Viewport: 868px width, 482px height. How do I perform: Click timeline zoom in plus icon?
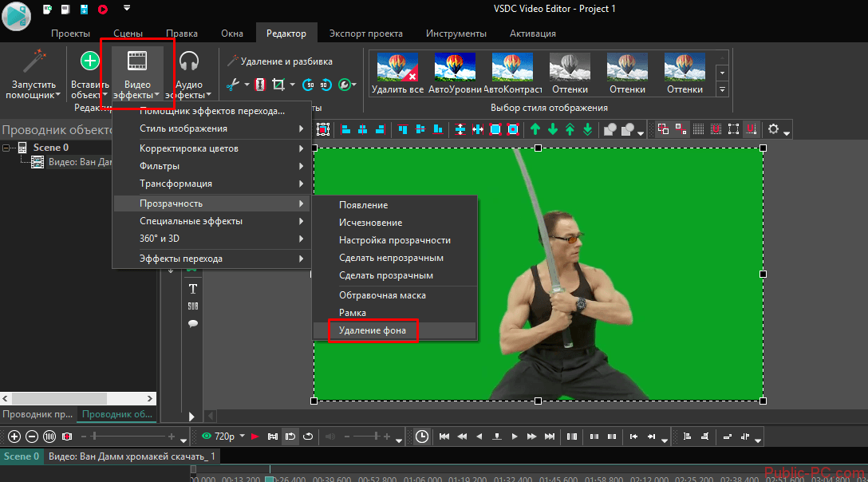[14, 437]
